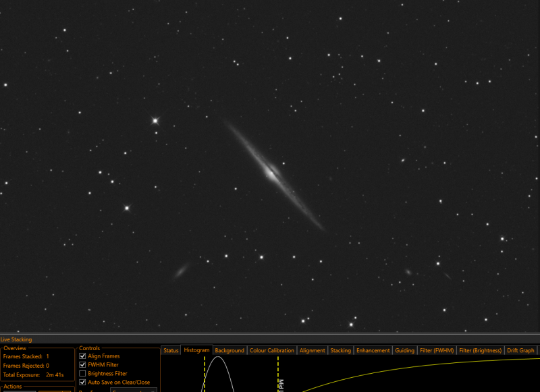Uncheck the Align Frames checkbox
The image size is (540, 392).
(82, 356)
